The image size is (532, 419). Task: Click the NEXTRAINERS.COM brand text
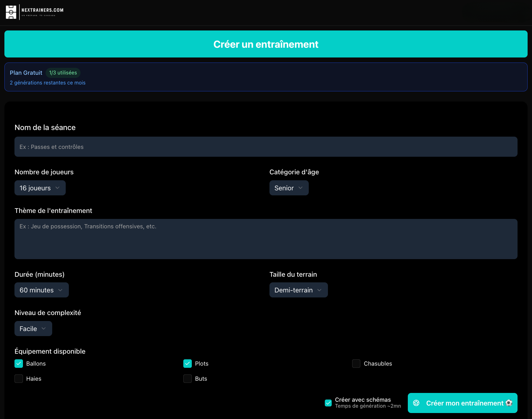coord(42,10)
